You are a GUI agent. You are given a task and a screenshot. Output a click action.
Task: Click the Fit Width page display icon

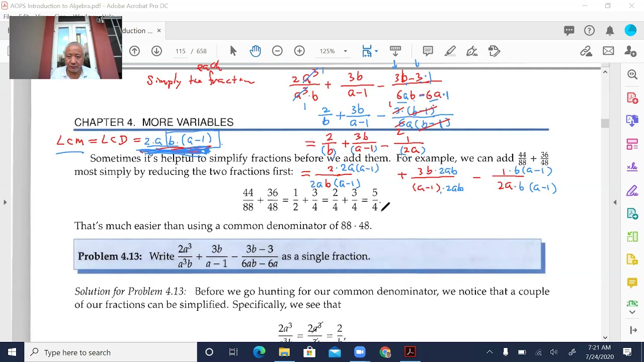coord(367,51)
